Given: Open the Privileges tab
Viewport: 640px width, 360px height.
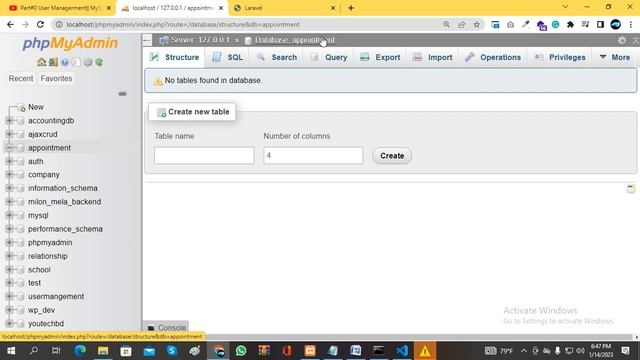Looking at the screenshot, I should 560,57.
